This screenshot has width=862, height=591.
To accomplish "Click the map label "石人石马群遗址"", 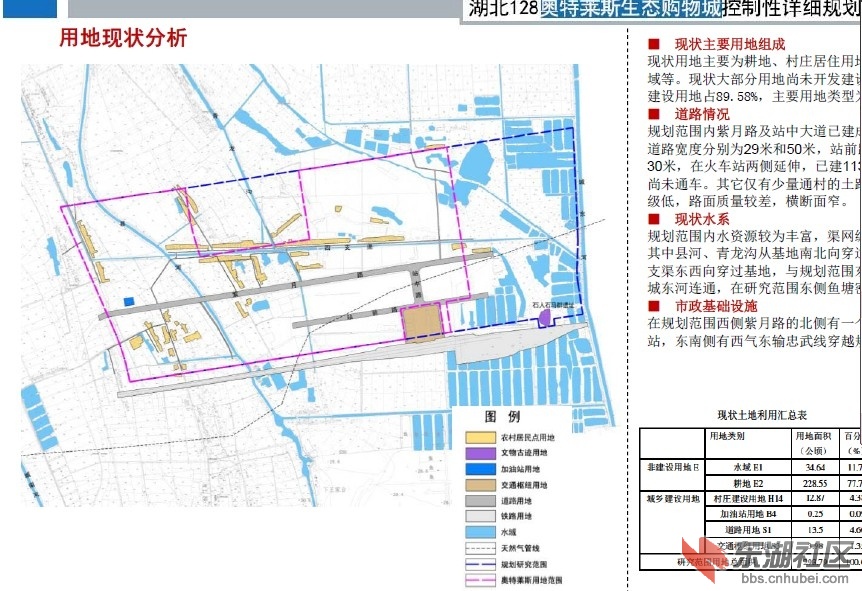I will (x=552, y=305).
